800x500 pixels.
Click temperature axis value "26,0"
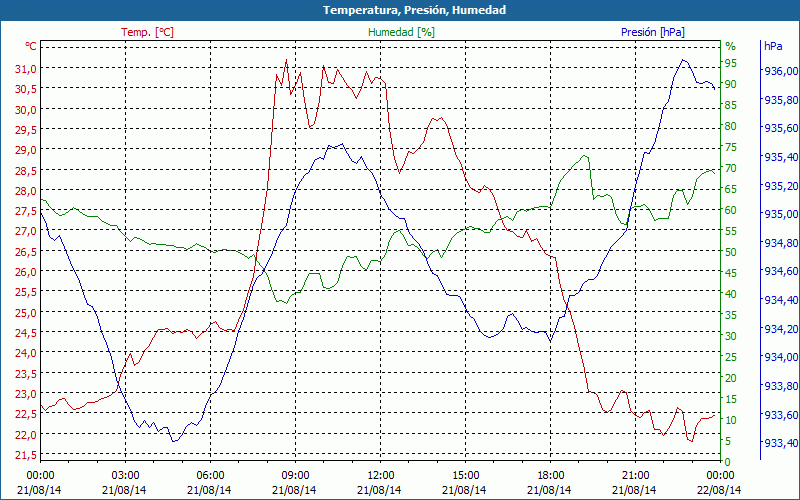point(24,271)
